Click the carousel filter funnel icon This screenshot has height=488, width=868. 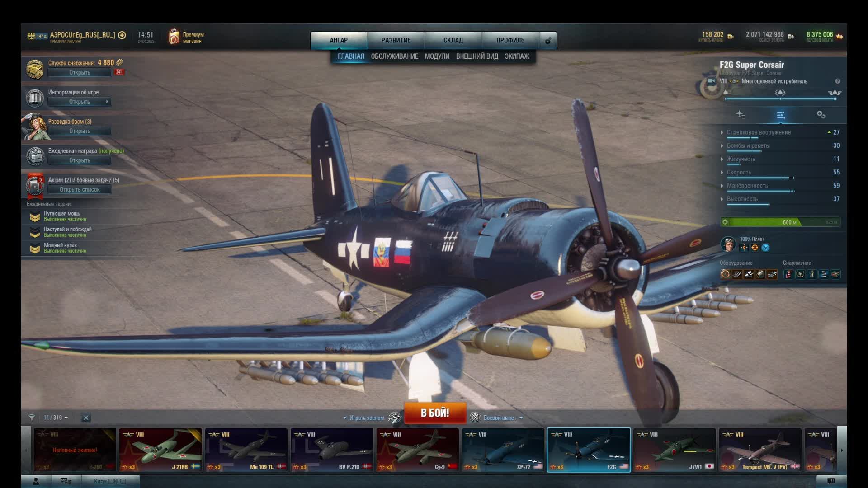(32, 418)
